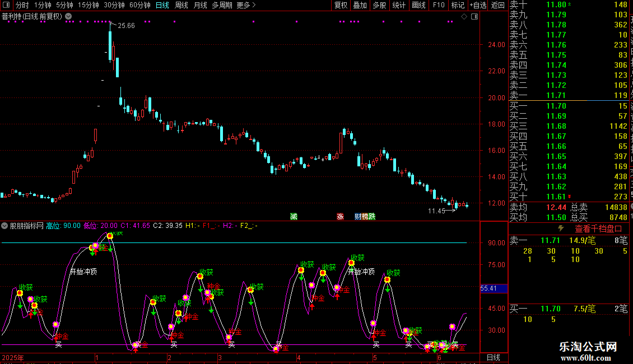Switch to 周线 weekly chart
Image resolution: width=633 pixels, height=364 pixels.
181,5
